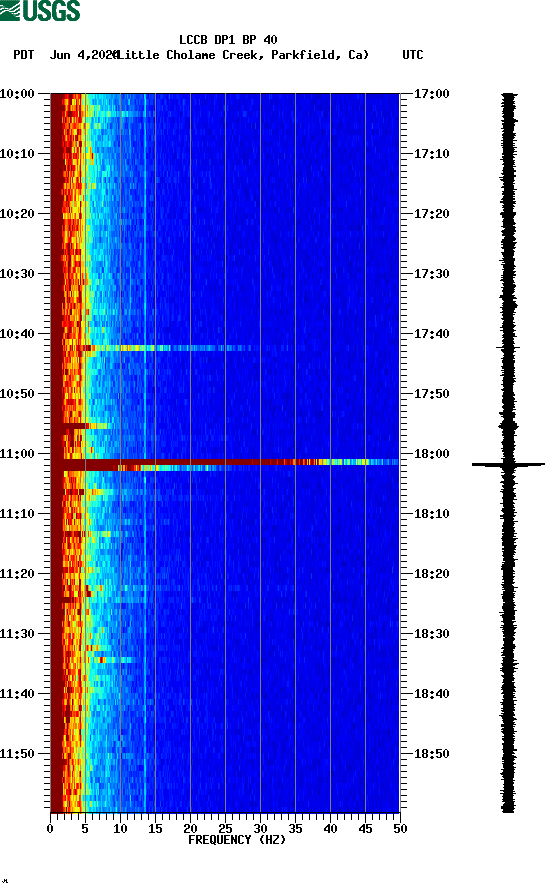Screen dimensions: 552x892
Task: Click the '11:50' PDT time label
Action: point(18,754)
